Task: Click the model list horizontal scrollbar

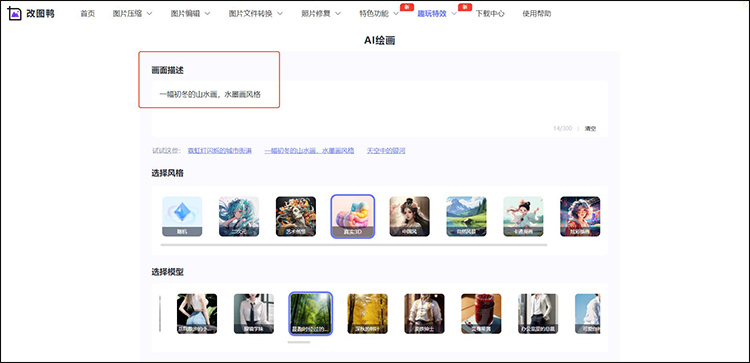Action: click(x=299, y=342)
